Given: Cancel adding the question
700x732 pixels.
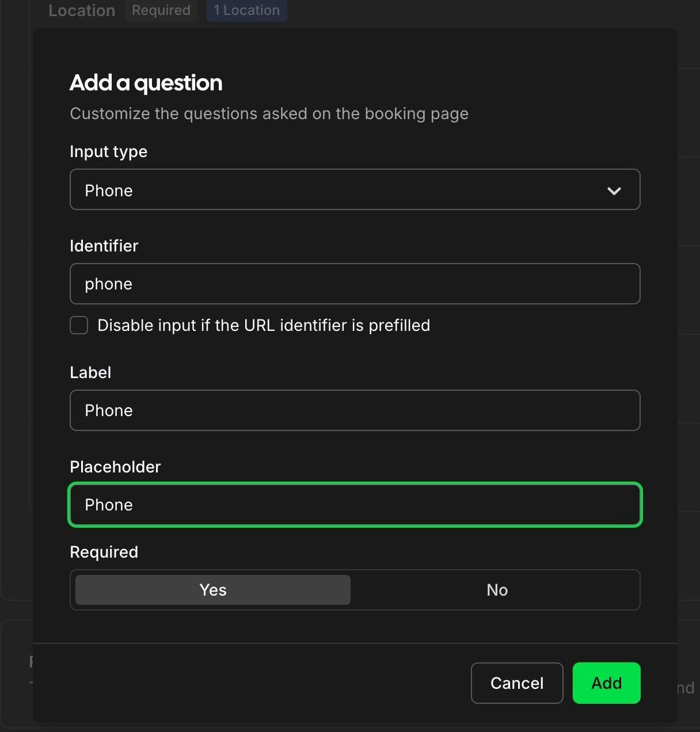Looking at the screenshot, I should click(x=516, y=683).
